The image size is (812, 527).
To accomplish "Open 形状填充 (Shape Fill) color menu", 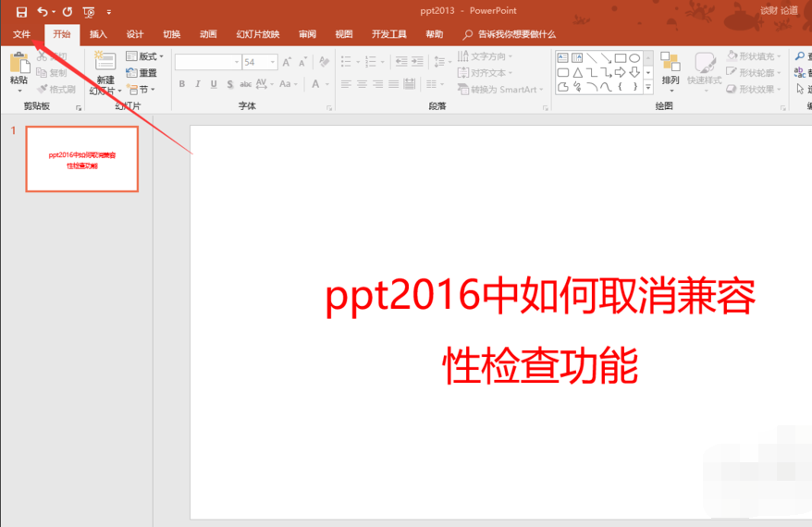I will click(x=754, y=55).
